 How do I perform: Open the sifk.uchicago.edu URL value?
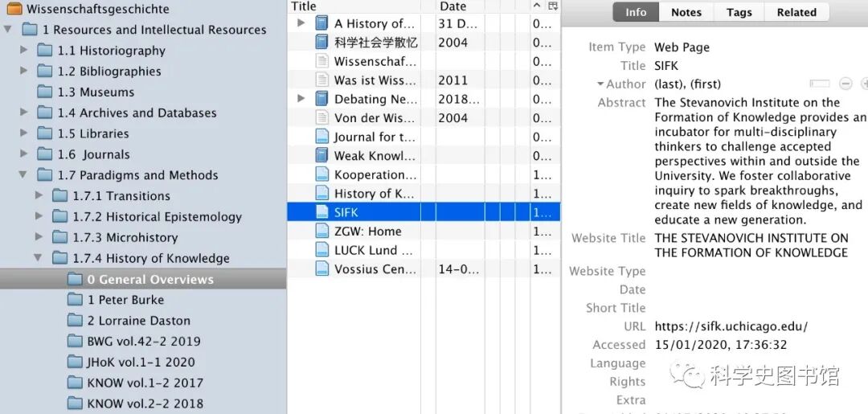pos(731,326)
